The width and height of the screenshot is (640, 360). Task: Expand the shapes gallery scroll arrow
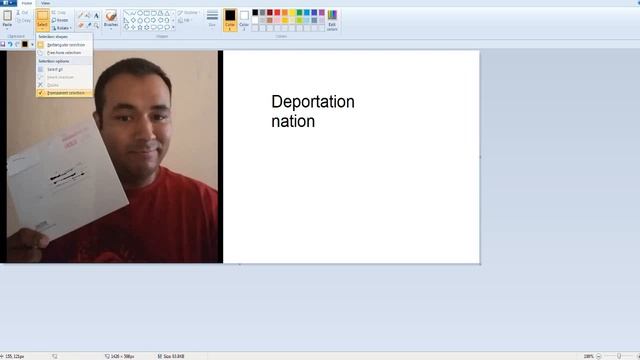[173, 27]
